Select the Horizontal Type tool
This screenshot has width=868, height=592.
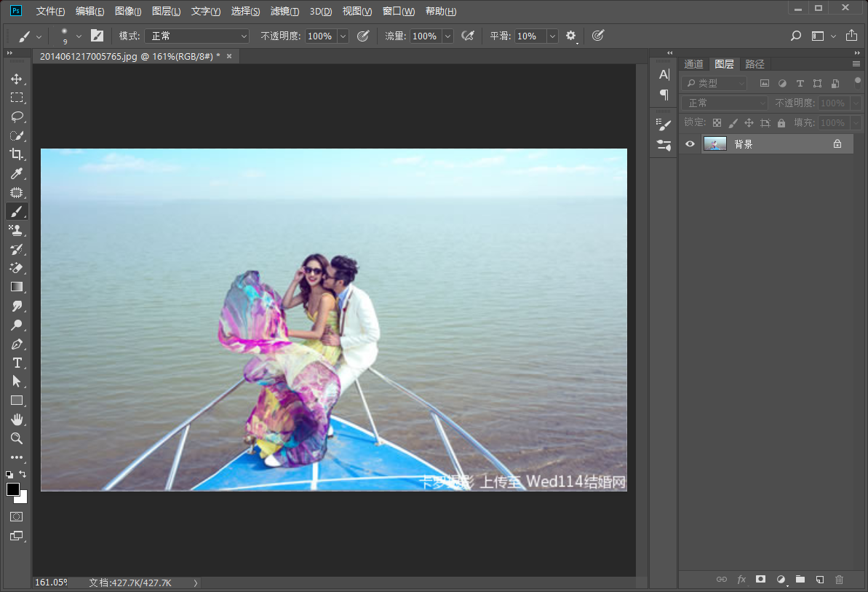pyautogui.click(x=17, y=363)
